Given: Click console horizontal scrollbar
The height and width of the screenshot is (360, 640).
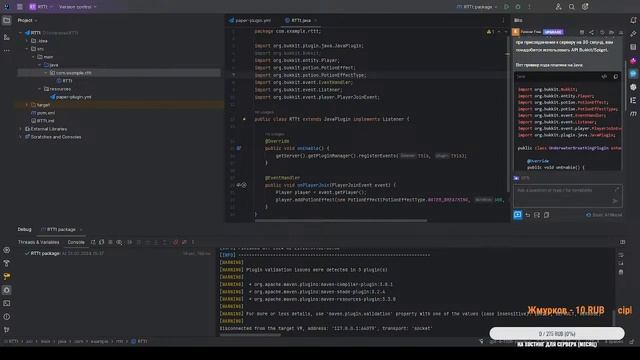Looking at the screenshot, I should [250, 335].
